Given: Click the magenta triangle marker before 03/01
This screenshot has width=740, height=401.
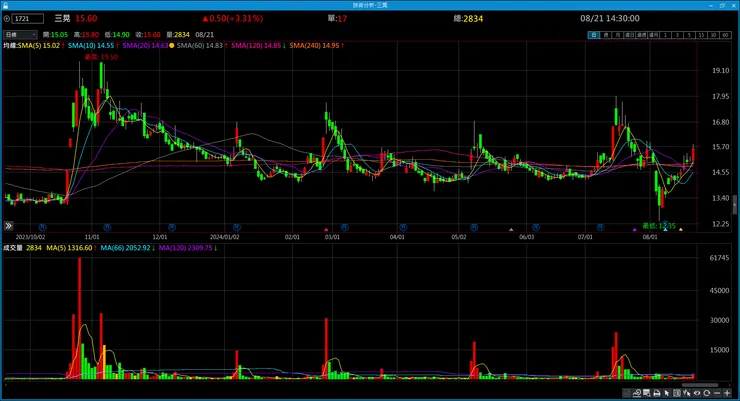Looking at the screenshot, I should [x=326, y=229].
